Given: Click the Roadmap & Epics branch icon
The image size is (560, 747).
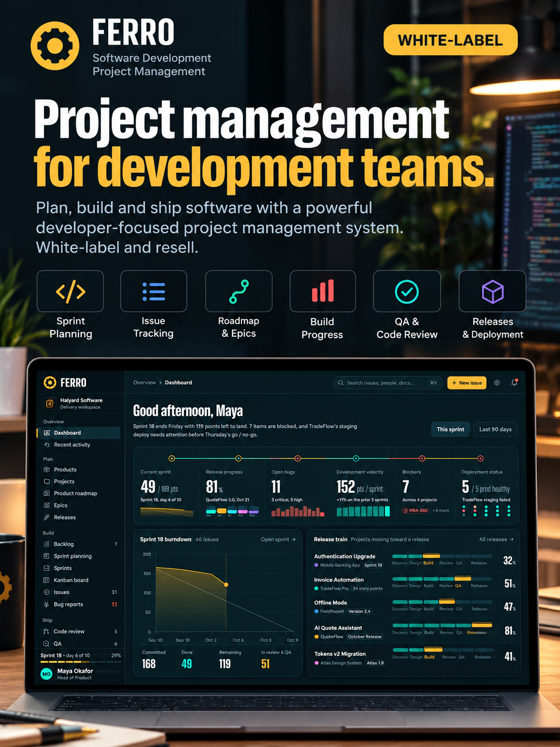Looking at the screenshot, I should [x=239, y=291].
